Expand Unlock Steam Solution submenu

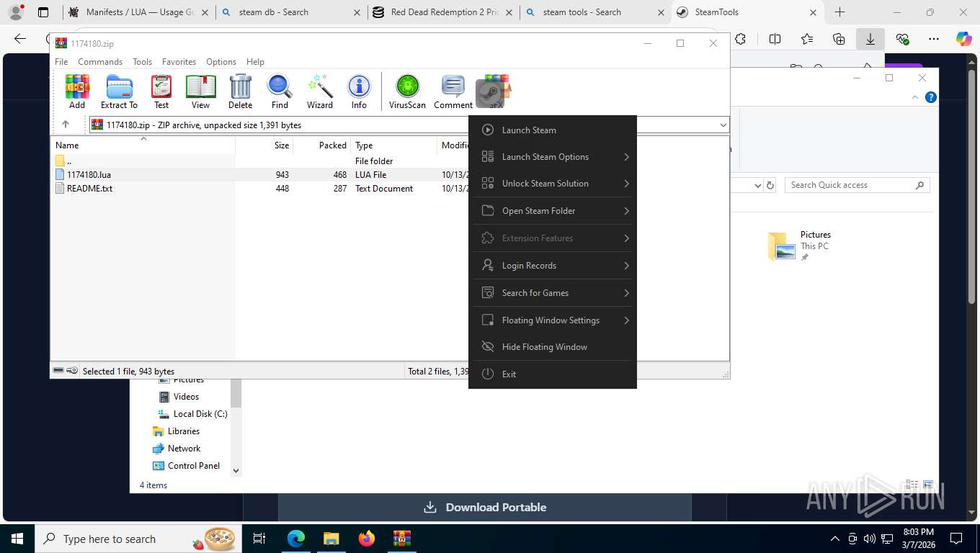click(x=553, y=184)
